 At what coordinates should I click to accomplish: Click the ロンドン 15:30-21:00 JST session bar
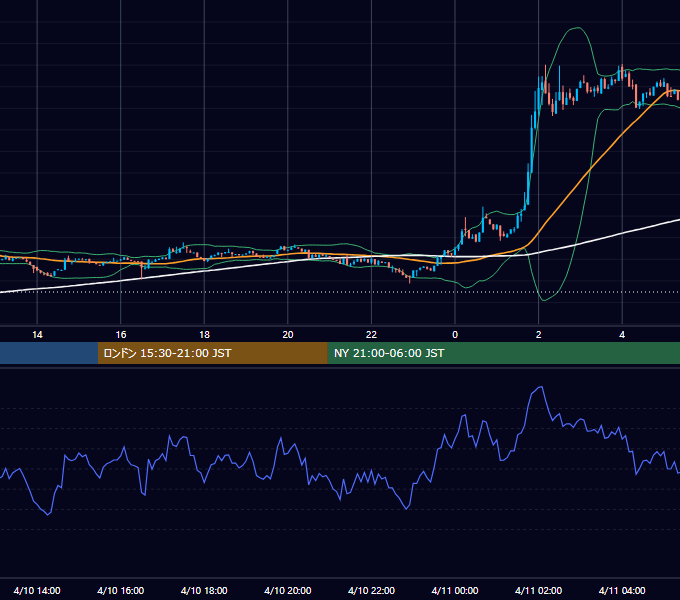coord(212,353)
